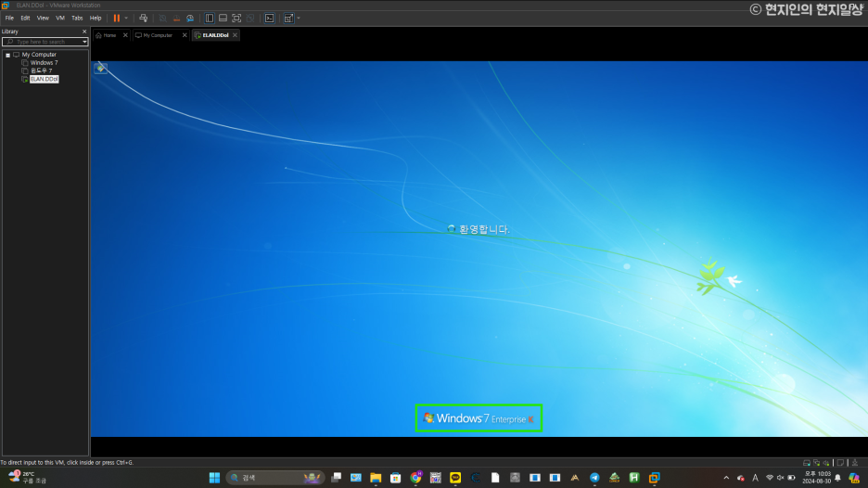Open the clock showing 오후 10:03
The height and width of the screenshot is (488, 868).
point(816,478)
